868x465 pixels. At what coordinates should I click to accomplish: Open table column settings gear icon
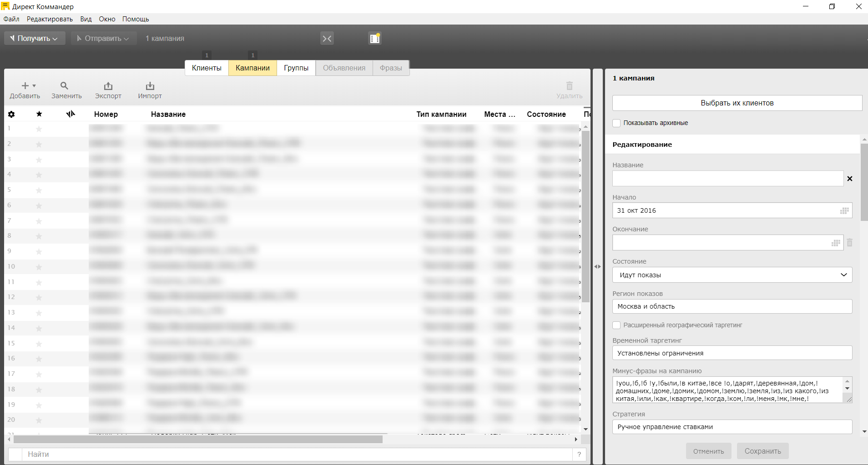pyautogui.click(x=11, y=115)
